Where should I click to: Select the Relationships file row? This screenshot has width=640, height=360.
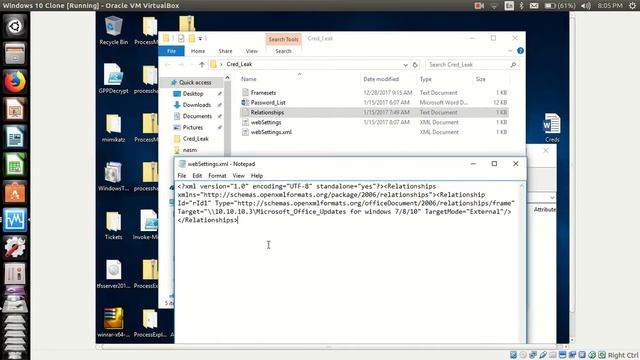point(374,112)
